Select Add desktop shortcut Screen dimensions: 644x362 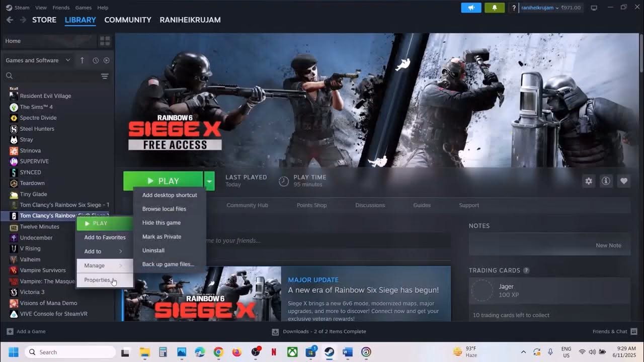[x=170, y=195]
